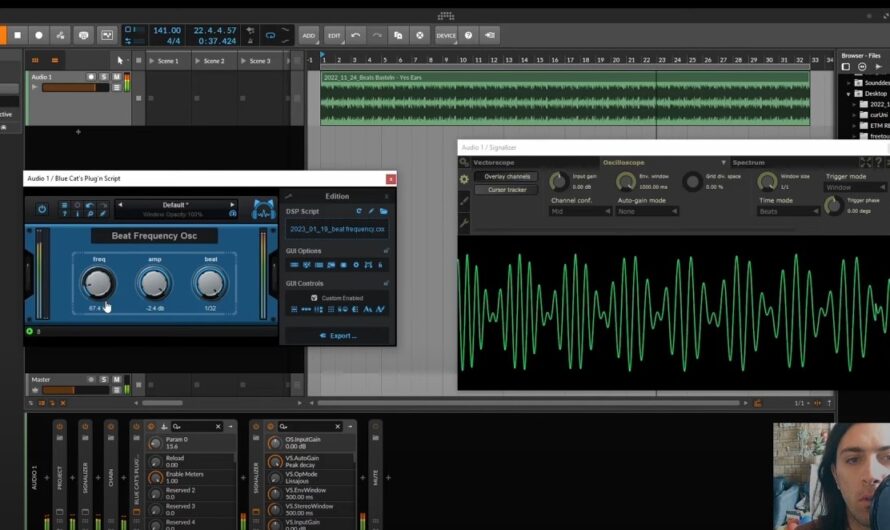Arm recording on the Audio 1 track

click(x=91, y=77)
